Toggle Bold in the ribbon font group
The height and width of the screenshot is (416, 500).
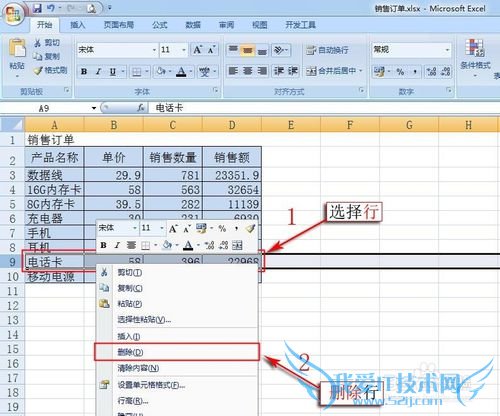pos(84,71)
